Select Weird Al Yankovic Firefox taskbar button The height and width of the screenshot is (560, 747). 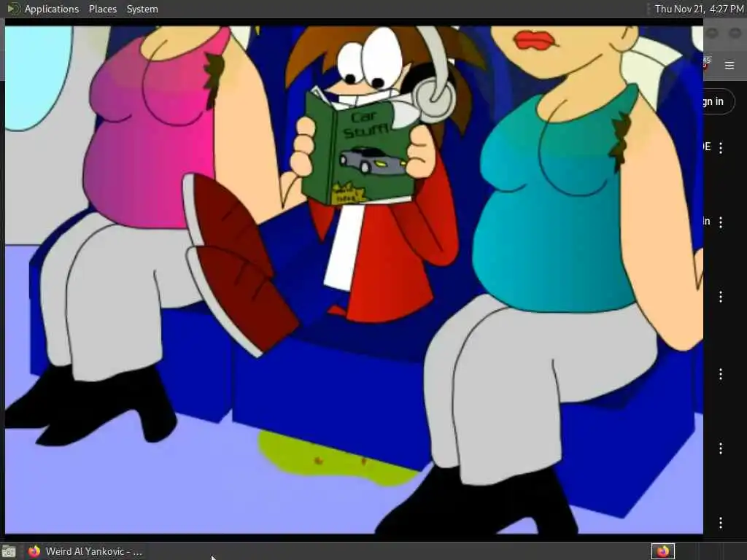(x=85, y=552)
